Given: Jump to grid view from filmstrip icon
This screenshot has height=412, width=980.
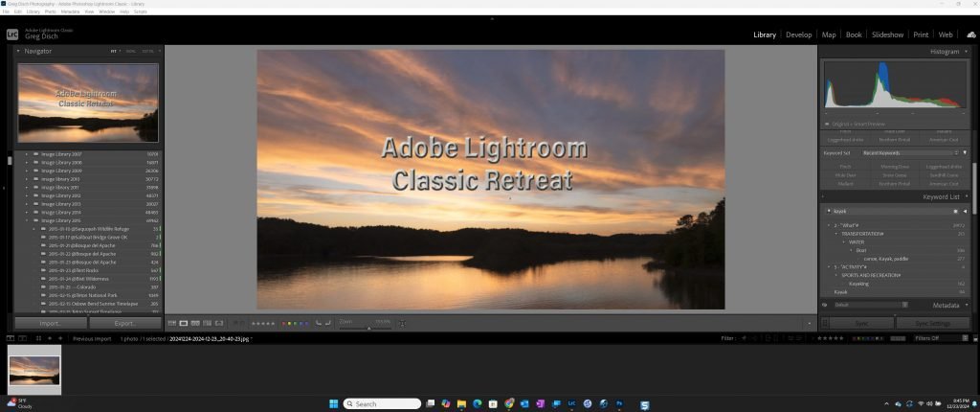Looking at the screenshot, I should pyautogui.click(x=38, y=338).
